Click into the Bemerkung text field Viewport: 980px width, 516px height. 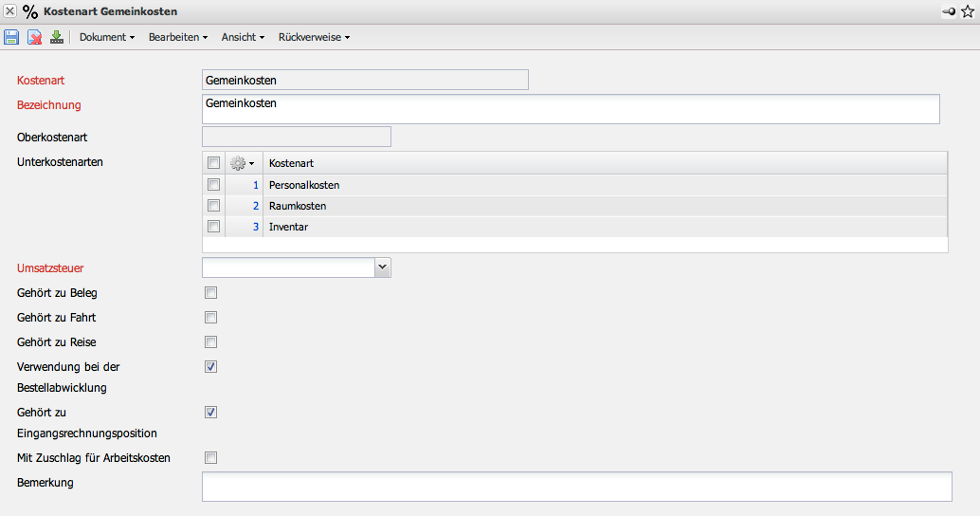tap(576, 487)
